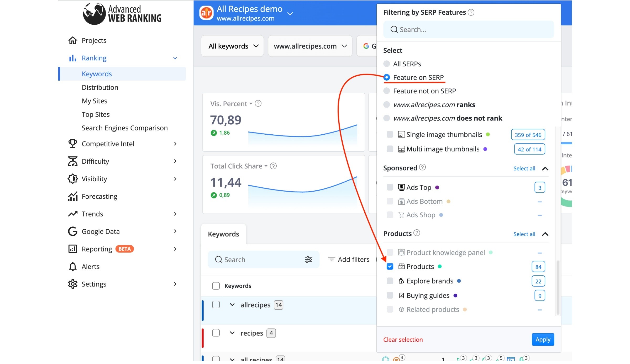Check the Explore brands checkbox
630x364 pixels.
[390, 281]
